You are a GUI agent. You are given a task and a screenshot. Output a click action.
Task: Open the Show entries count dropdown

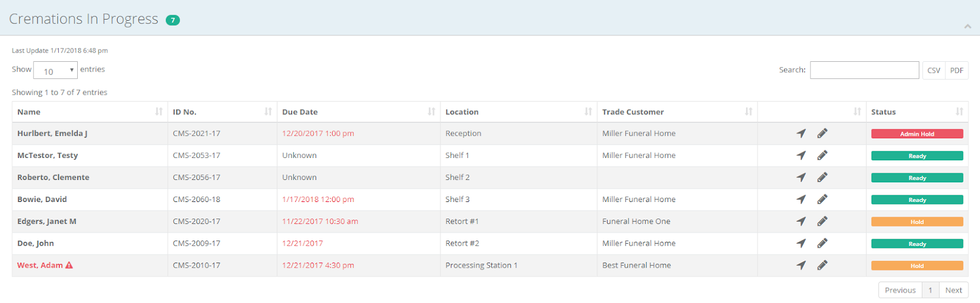pos(55,70)
